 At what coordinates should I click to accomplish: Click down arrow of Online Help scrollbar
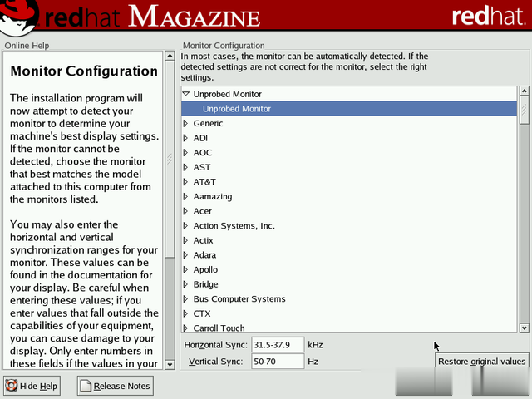point(170,365)
